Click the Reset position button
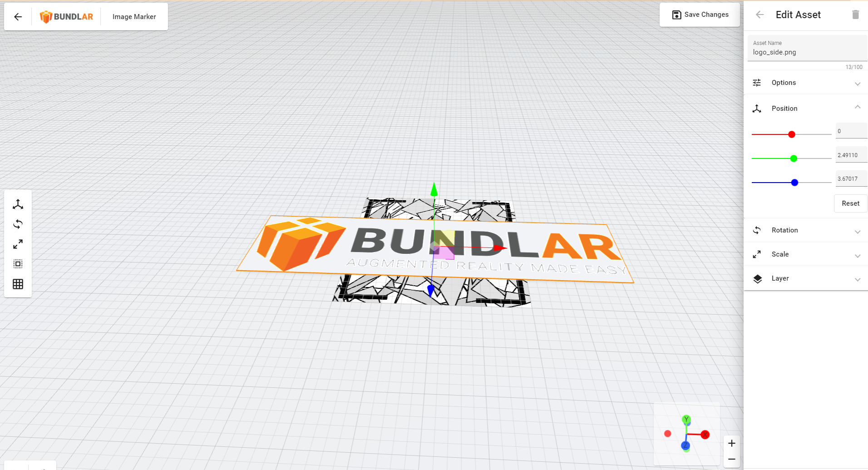 [850, 203]
